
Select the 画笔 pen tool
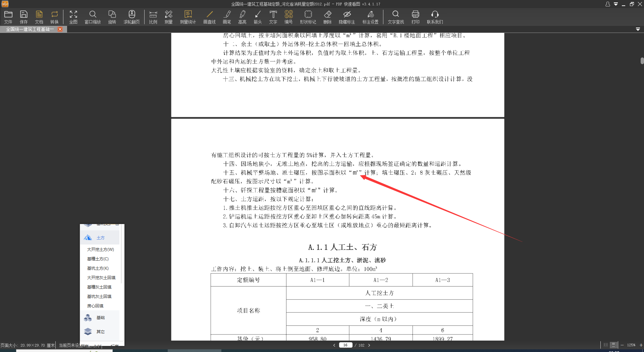227,17
